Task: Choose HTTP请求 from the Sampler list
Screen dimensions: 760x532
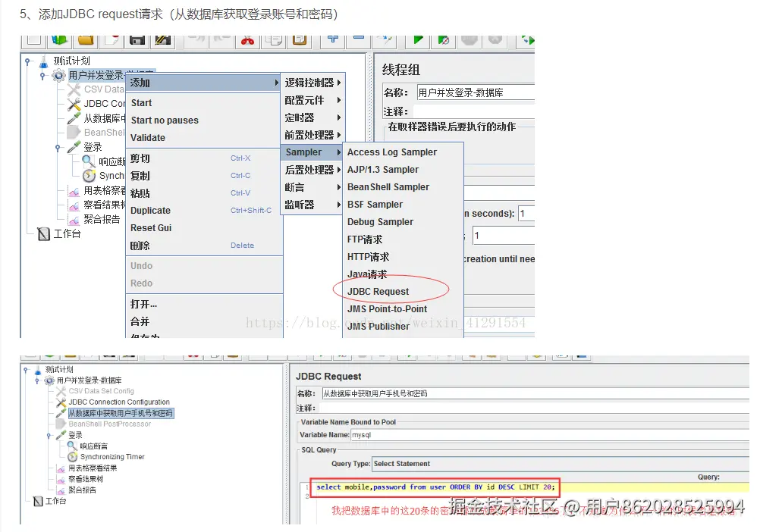Action: pos(402,257)
